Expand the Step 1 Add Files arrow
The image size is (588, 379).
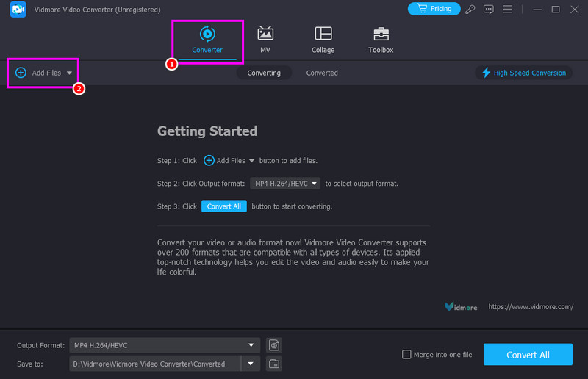click(x=251, y=161)
